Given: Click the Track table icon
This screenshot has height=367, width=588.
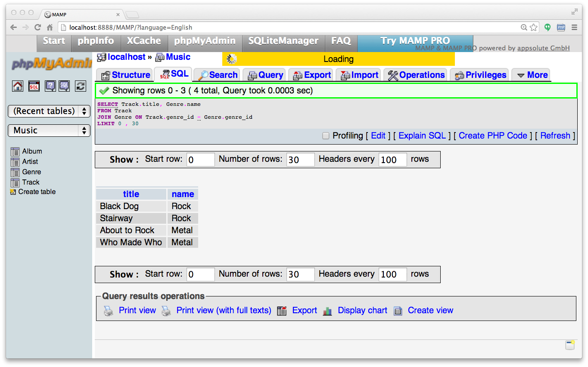Looking at the screenshot, I should click(x=15, y=182).
